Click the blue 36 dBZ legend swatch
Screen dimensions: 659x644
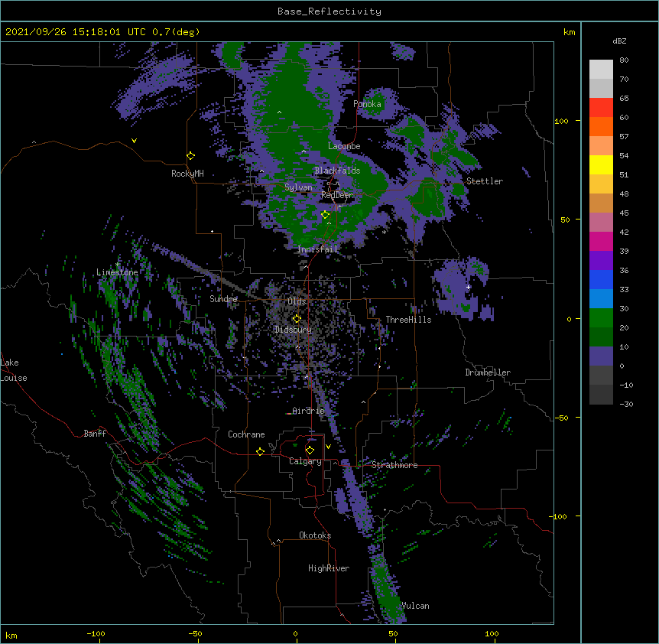tap(601, 279)
